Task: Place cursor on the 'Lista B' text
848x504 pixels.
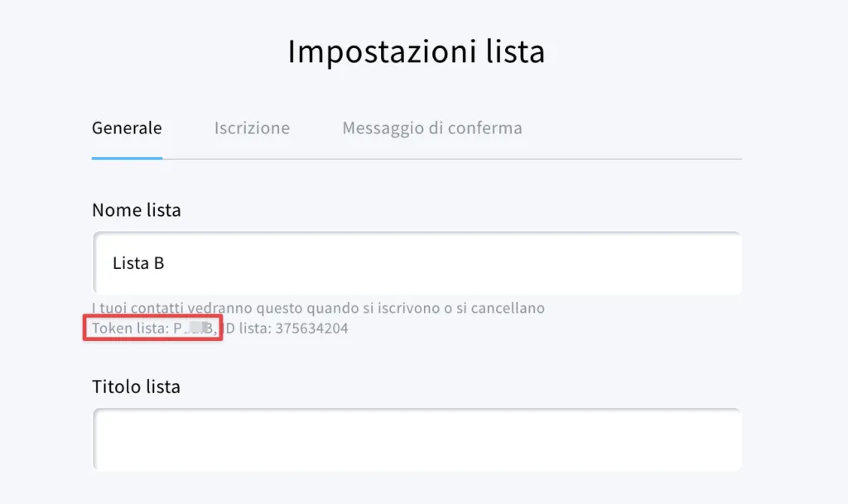Action: [138, 263]
